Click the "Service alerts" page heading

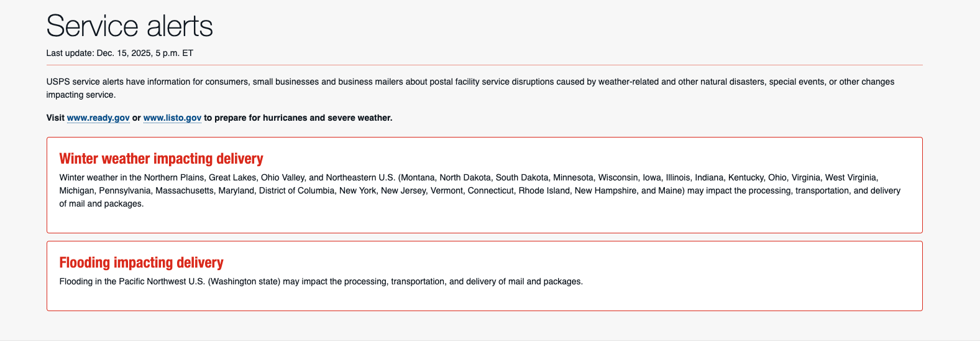click(130, 26)
